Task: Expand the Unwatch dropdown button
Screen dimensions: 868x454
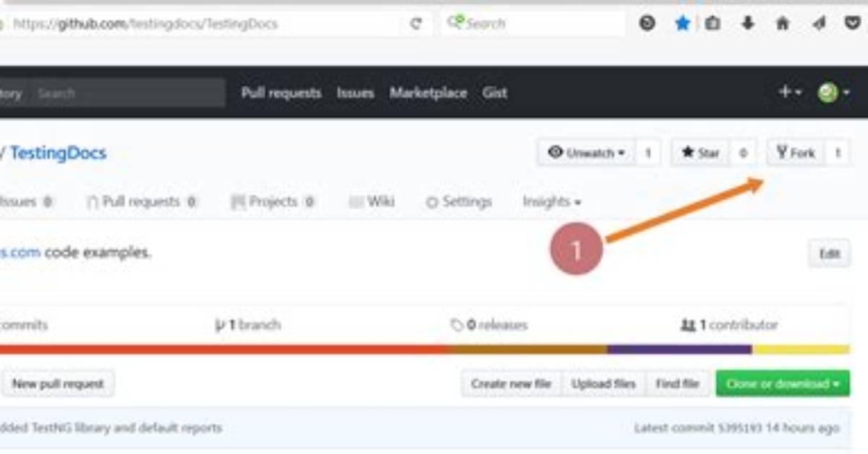Action: 586,153
